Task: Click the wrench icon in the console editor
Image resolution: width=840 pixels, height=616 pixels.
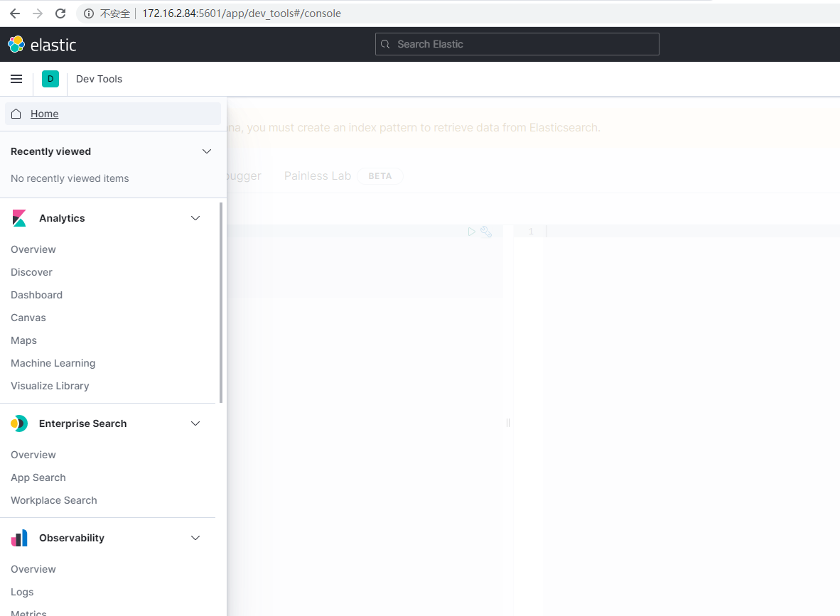Action: tap(486, 232)
